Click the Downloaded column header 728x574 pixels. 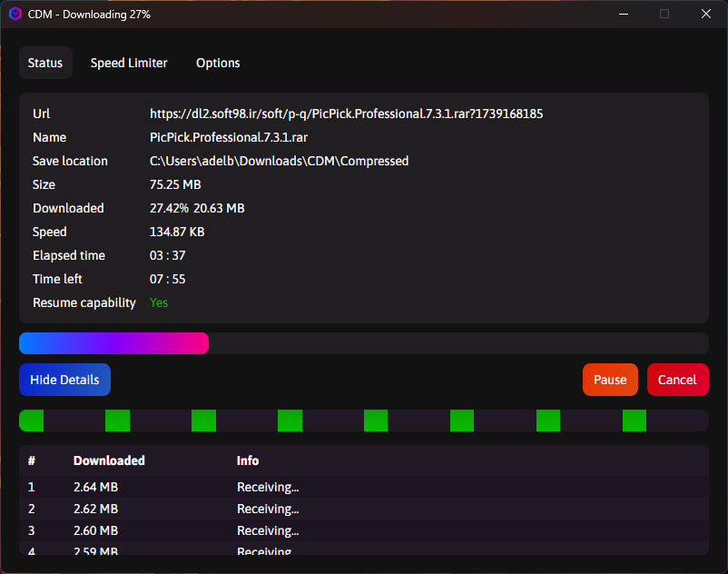point(109,460)
